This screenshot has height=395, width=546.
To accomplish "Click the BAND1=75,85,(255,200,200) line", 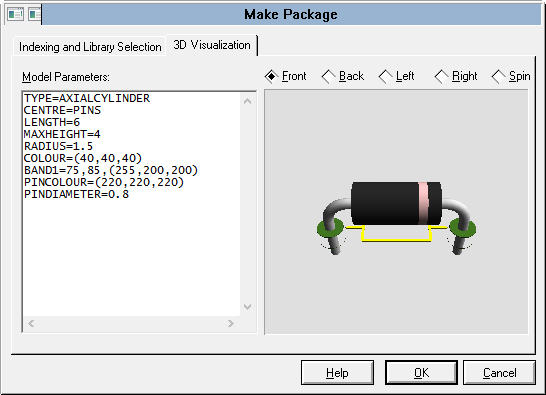I will tap(111, 170).
